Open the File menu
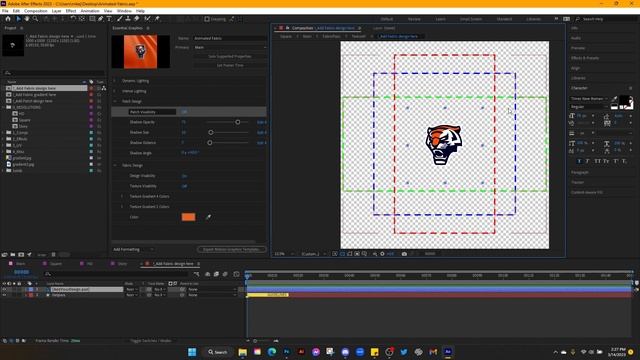The image size is (640, 360). tap(5, 11)
